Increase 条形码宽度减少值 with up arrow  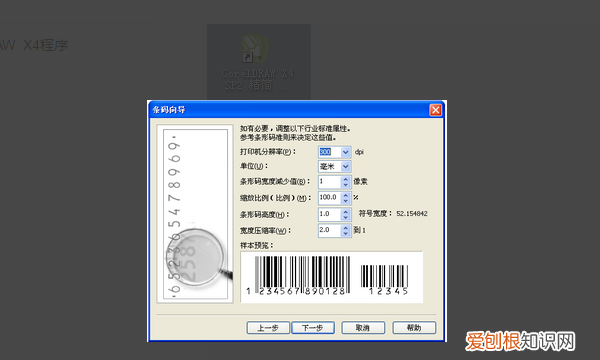[346, 179]
